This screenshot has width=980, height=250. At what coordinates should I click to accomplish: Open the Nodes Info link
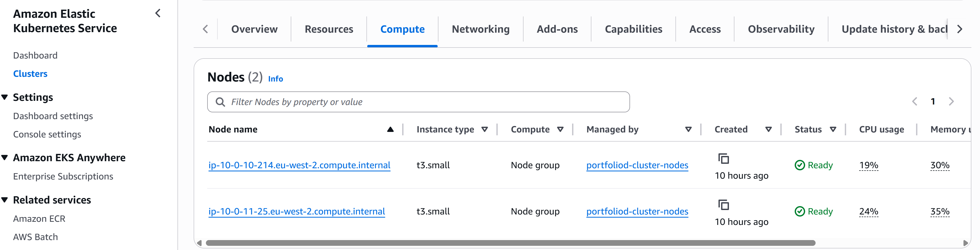coord(275,79)
